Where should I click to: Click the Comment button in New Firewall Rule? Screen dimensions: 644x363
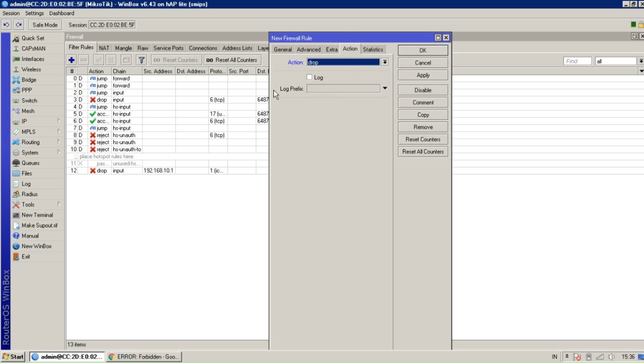423,103
